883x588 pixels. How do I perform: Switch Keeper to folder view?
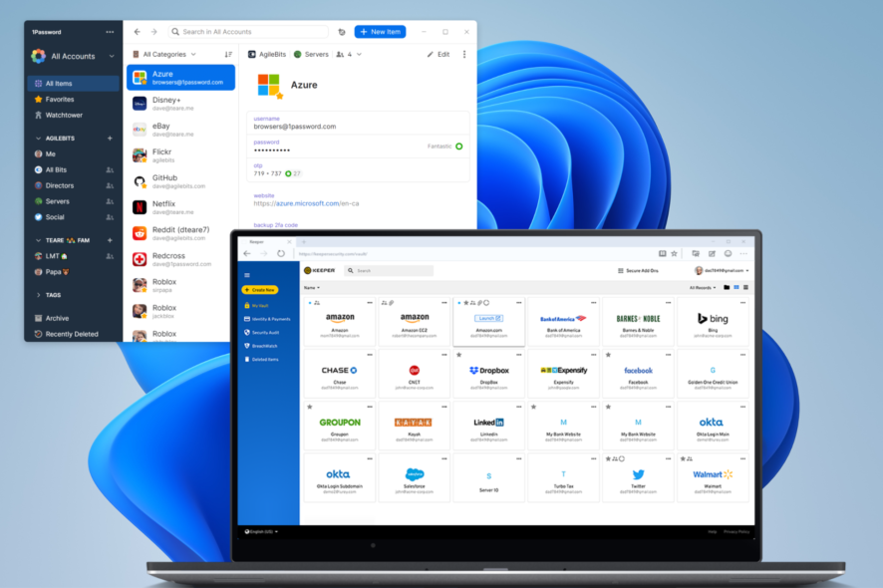(x=727, y=288)
